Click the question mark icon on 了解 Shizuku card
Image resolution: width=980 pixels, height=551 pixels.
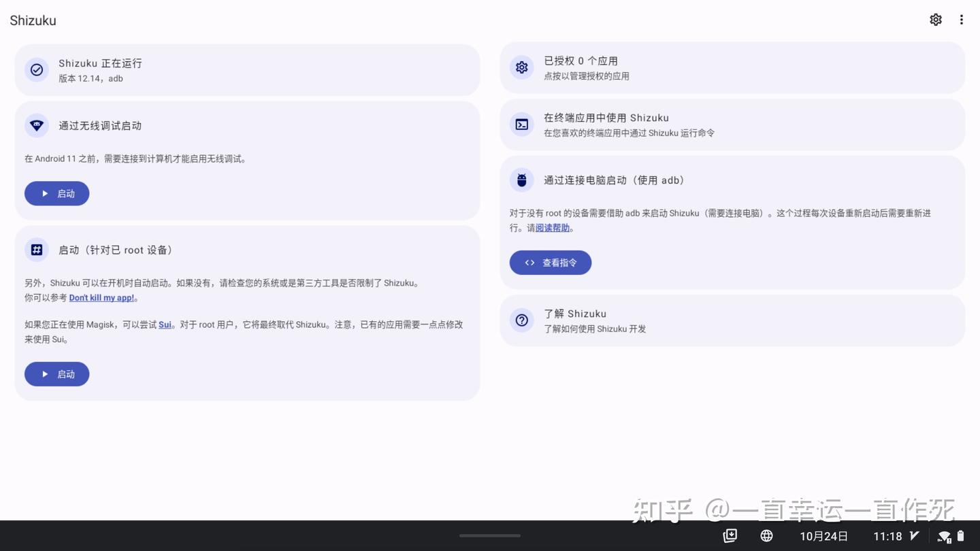521,320
